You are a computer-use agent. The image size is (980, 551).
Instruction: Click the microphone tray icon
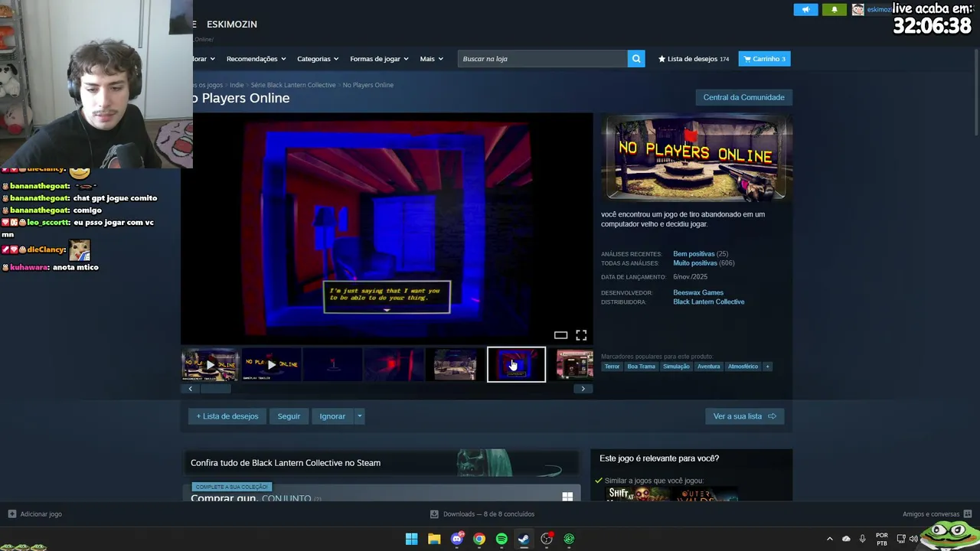(862, 539)
